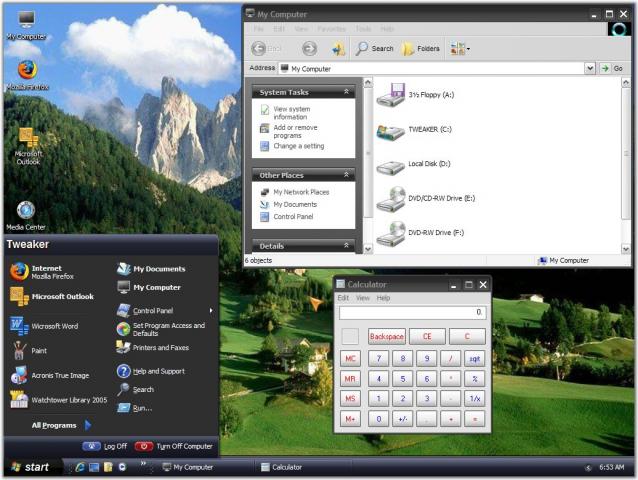
Task: Click the Calculator display field
Action: 412,312
